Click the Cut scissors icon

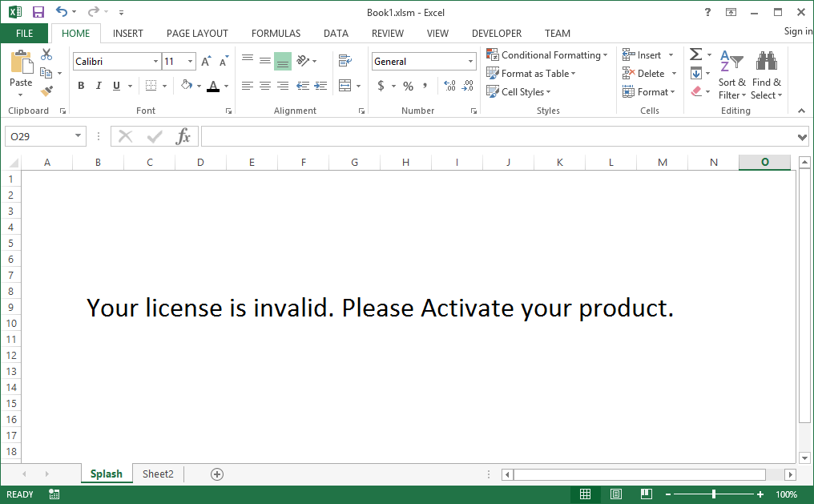click(x=46, y=54)
